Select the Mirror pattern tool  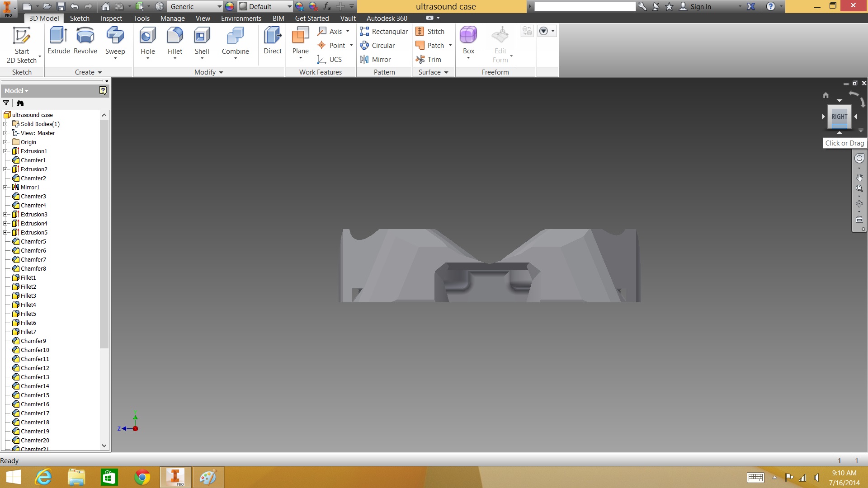click(375, 59)
